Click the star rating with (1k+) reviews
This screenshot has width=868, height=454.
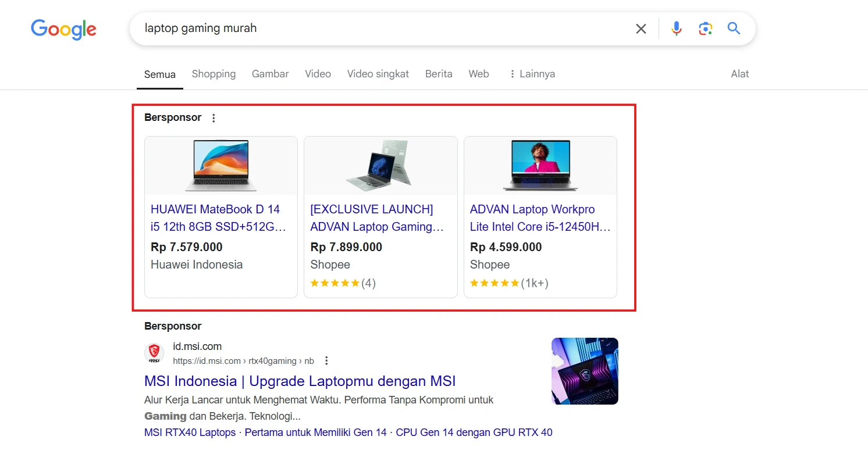(x=509, y=283)
